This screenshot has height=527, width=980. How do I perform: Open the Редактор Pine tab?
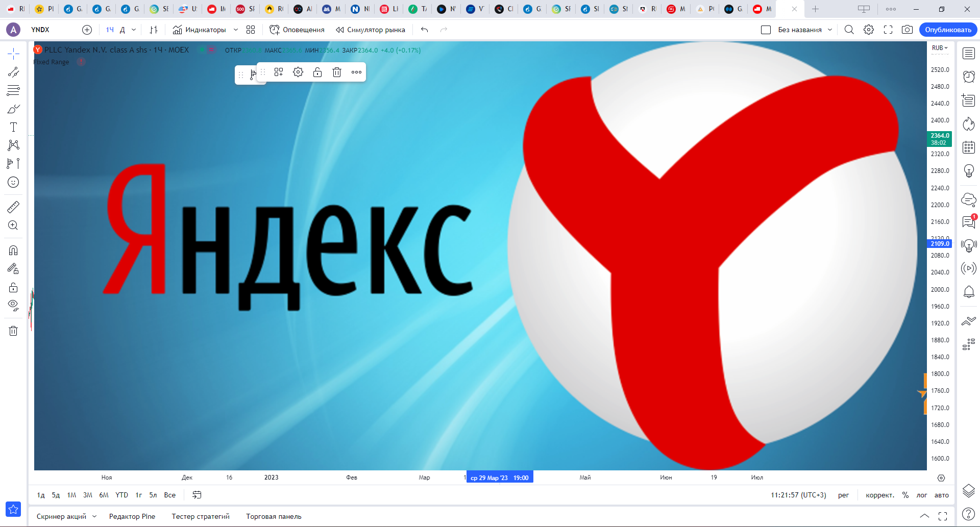[132, 516]
